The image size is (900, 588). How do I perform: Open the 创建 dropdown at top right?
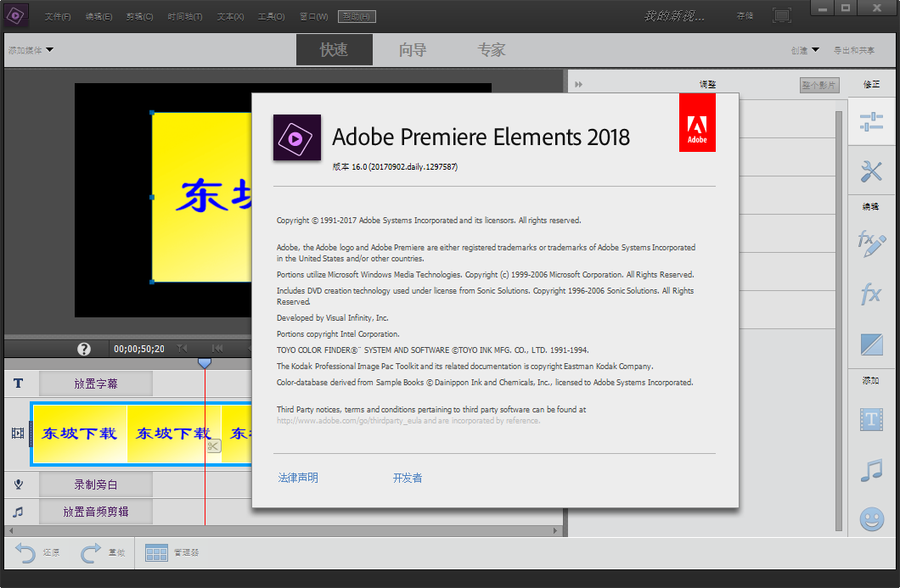pyautogui.click(x=802, y=49)
